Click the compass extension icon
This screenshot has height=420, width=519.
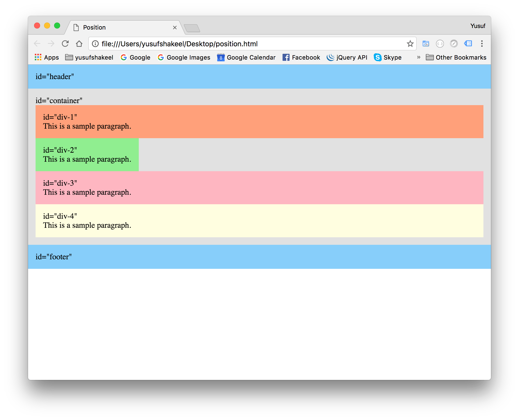click(x=454, y=44)
